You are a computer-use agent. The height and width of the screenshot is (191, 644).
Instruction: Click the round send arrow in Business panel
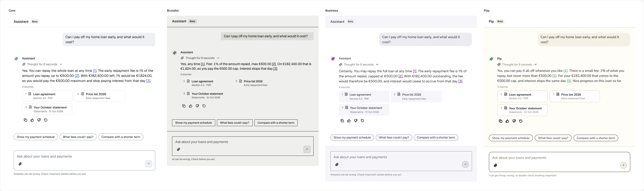[465, 164]
